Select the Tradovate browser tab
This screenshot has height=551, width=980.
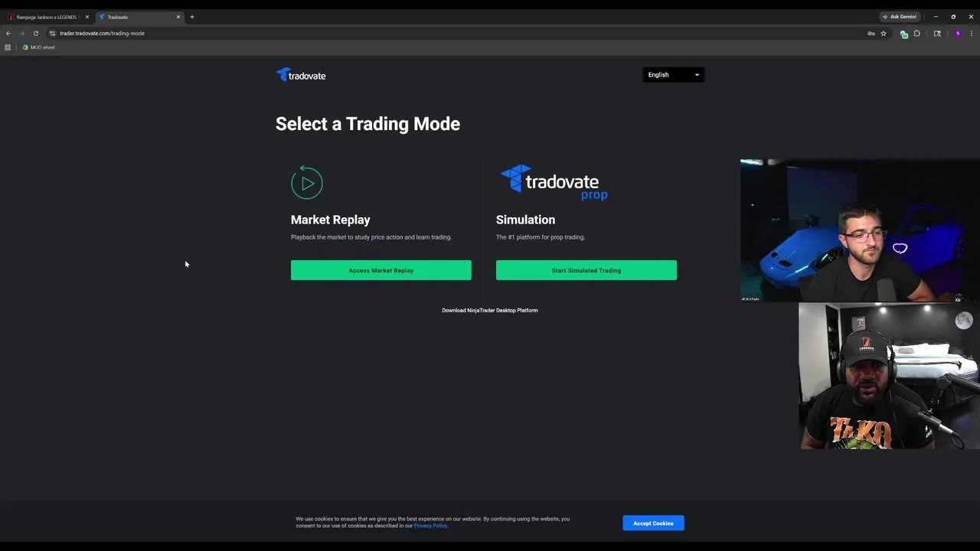coord(139,17)
